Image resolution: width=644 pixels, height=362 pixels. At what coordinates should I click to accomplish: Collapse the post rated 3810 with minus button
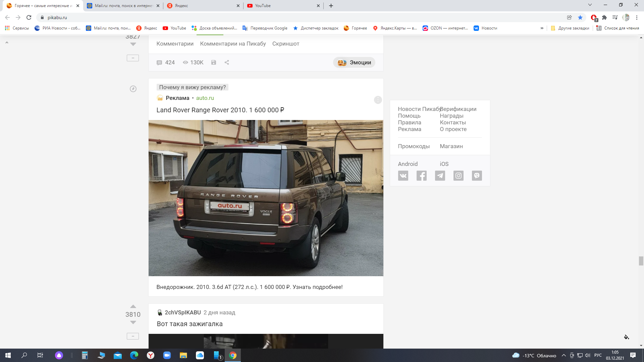pos(133,336)
